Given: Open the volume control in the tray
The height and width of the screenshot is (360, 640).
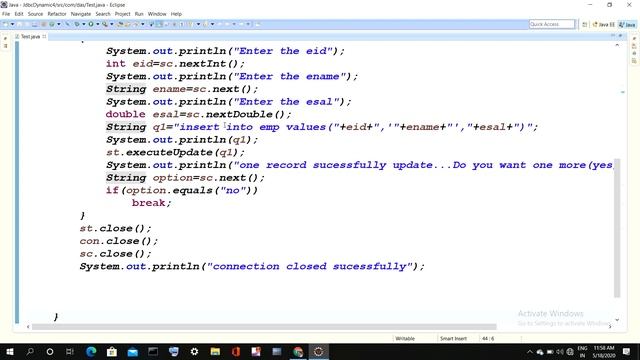Looking at the screenshot, I should tap(560, 351).
